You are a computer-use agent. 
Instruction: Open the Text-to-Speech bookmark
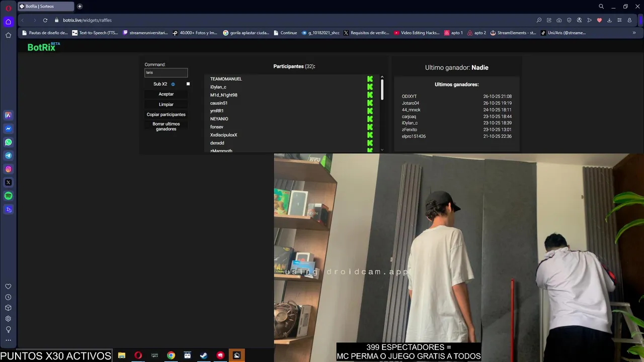pyautogui.click(x=95, y=33)
